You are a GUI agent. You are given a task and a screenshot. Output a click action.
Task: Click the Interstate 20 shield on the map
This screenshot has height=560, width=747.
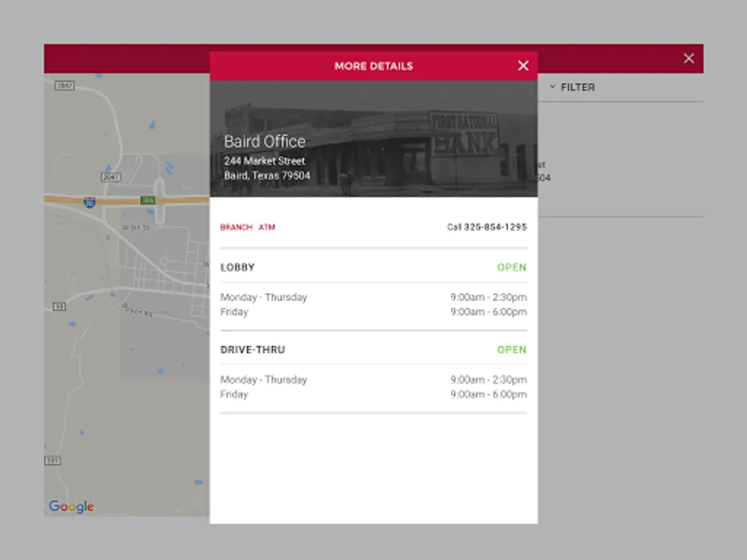[89, 202]
